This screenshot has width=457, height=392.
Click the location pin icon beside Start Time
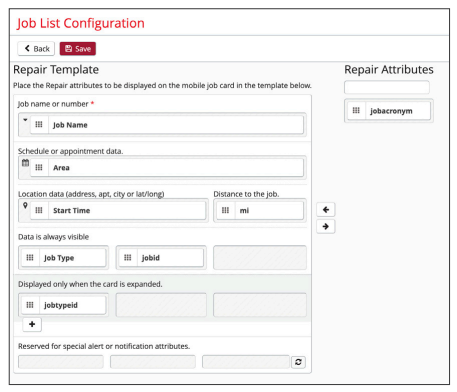25,206
